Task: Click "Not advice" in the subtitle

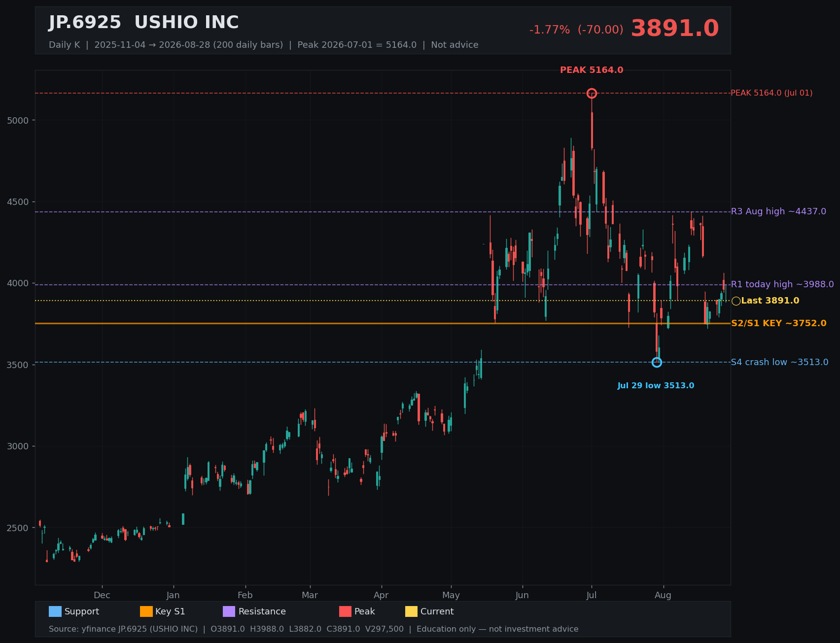Action: [455, 45]
